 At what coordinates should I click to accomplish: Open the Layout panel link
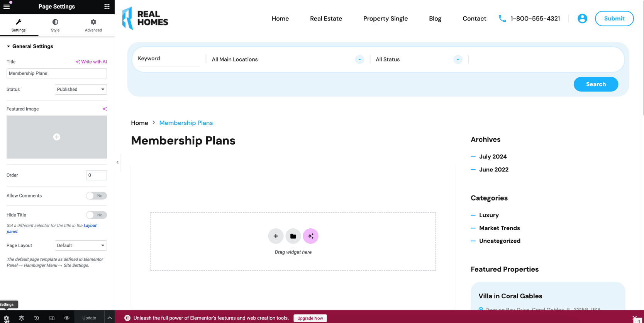pos(90,226)
